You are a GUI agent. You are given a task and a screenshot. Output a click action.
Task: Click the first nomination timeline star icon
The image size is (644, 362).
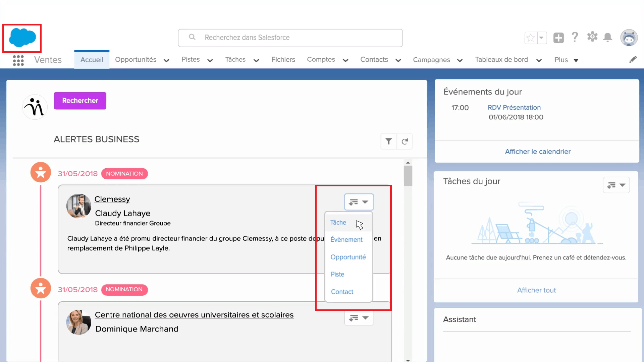tap(41, 172)
